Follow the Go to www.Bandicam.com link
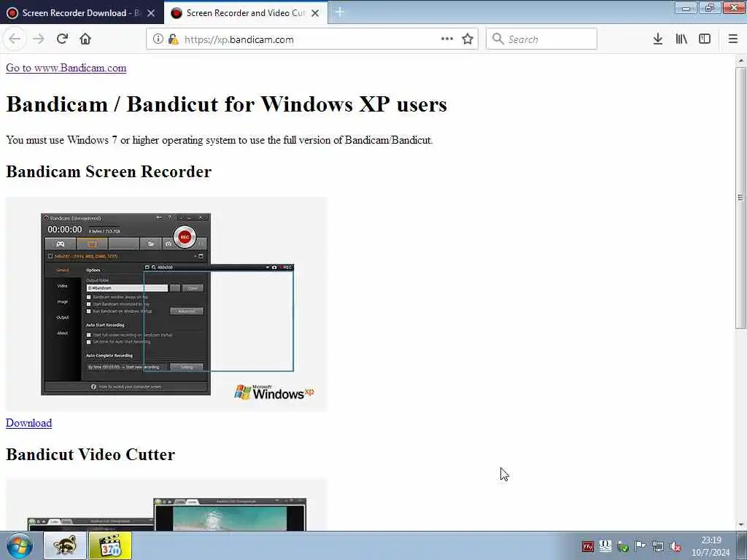The height and width of the screenshot is (560, 747). (x=66, y=68)
